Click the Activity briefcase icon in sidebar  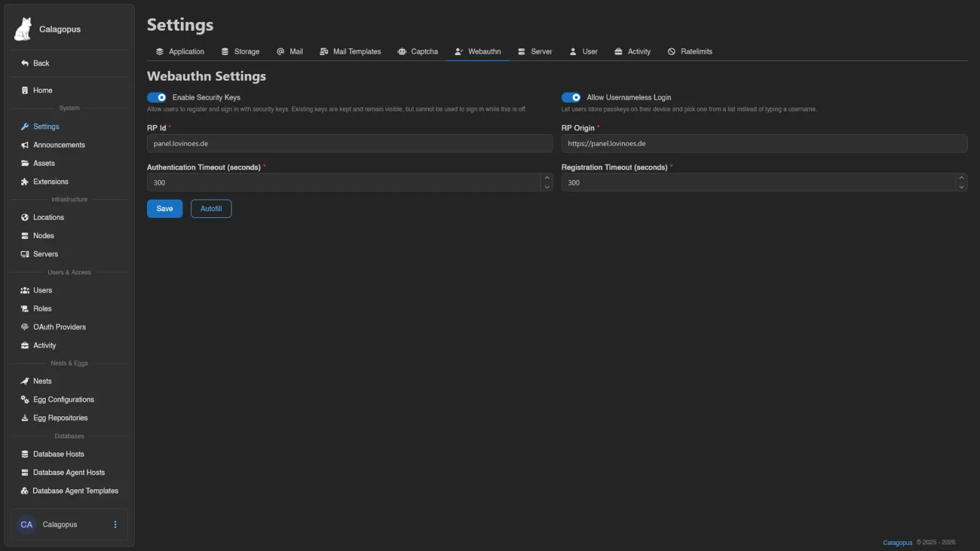tap(25, 345)
